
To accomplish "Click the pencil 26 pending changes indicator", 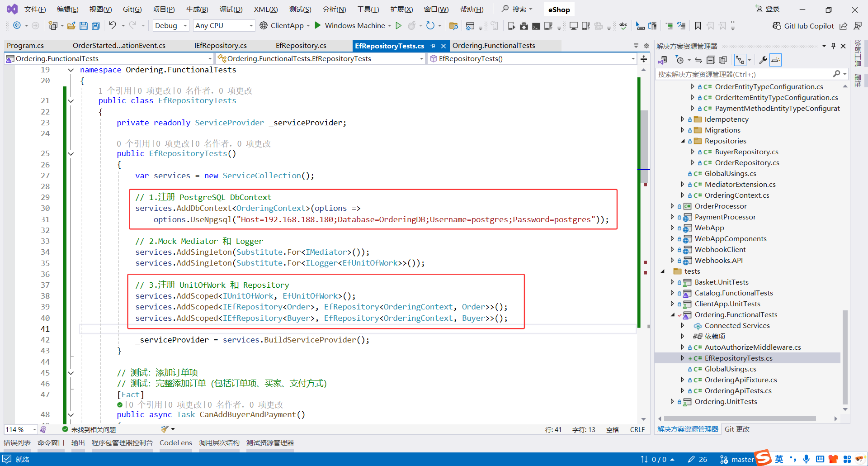I will [x=697, y=459].
